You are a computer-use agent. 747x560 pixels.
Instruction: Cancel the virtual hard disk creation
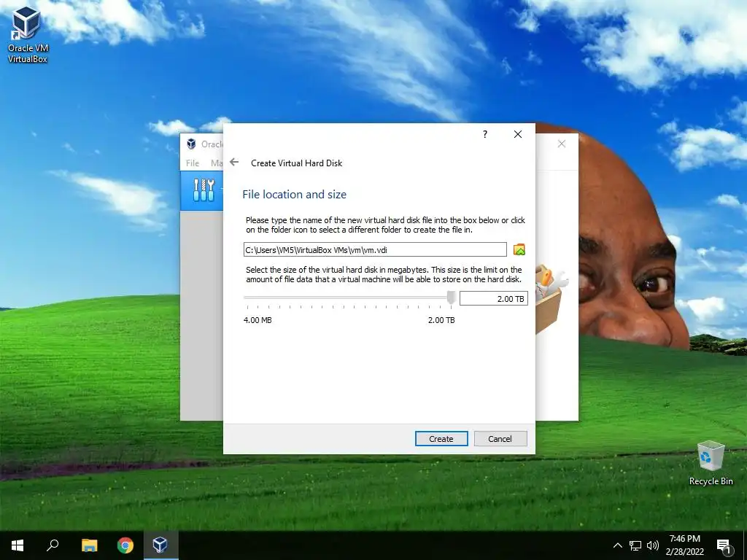coord(500,438)
